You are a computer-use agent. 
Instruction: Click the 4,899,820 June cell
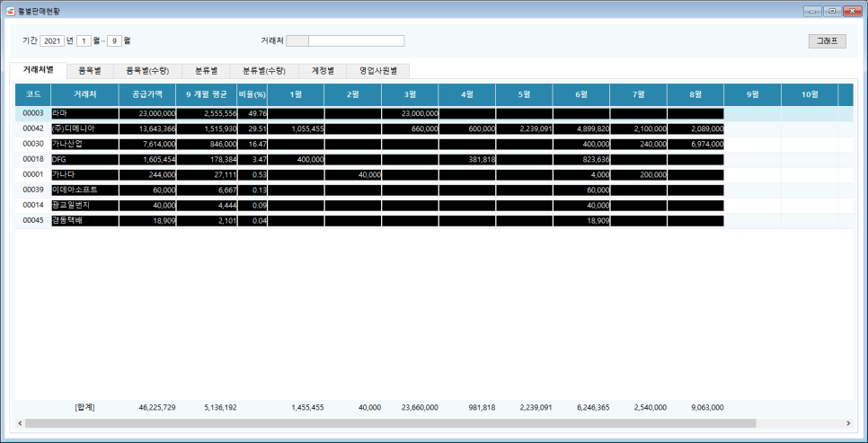[581, 129]
